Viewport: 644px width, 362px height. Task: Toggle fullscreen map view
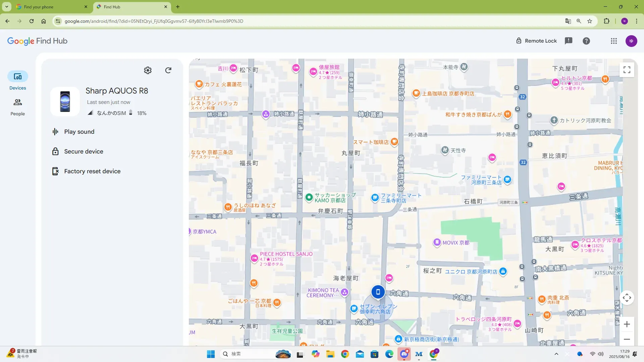[627, 70]
